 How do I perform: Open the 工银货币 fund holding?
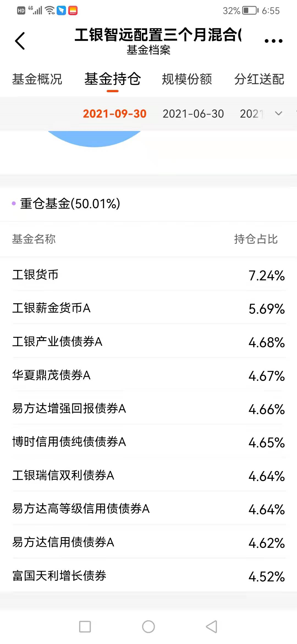148,275
